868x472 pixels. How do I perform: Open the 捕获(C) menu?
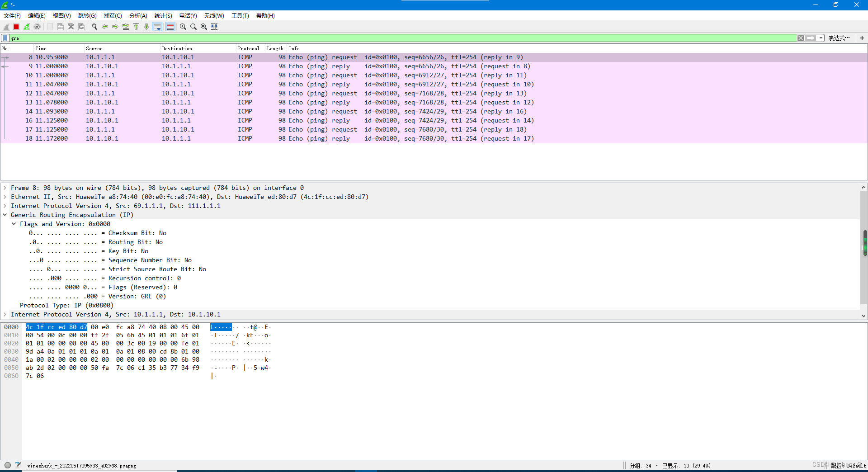click(113, 15)
